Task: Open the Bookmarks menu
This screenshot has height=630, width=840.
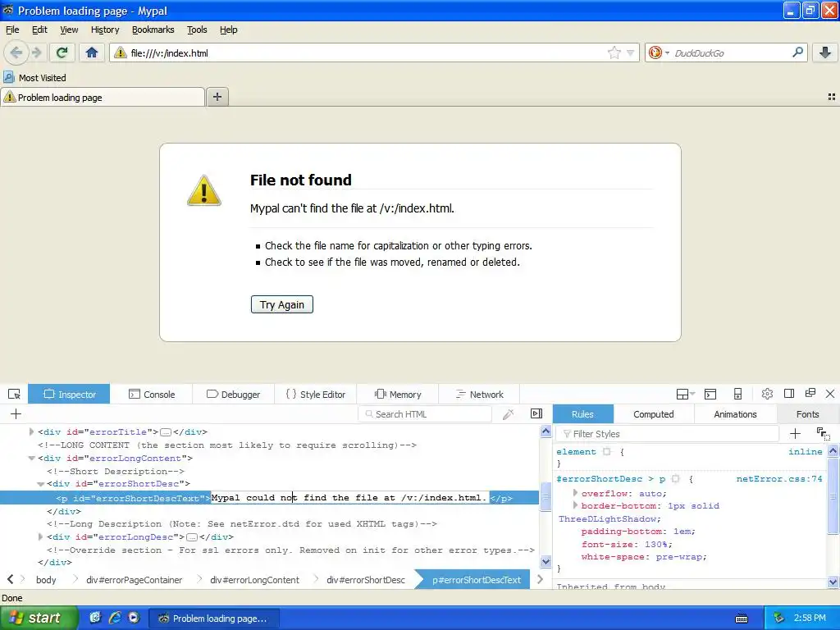Action: coord(153,30)
